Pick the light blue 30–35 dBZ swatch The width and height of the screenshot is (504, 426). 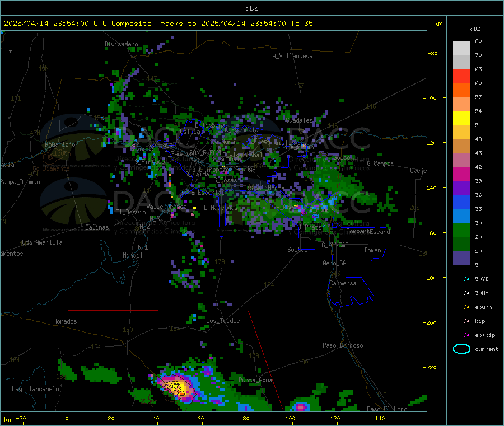pos(461,216)
